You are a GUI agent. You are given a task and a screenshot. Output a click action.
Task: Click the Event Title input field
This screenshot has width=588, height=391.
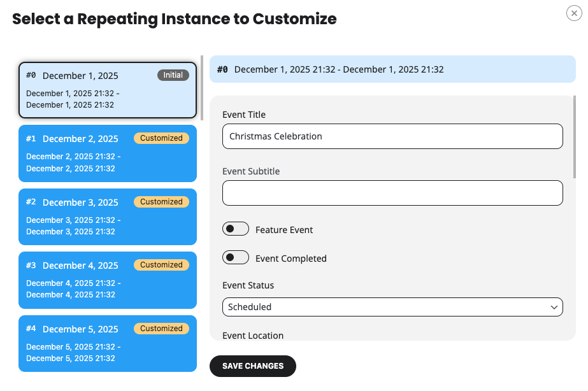pyautogui.click(x=392, y=136)
